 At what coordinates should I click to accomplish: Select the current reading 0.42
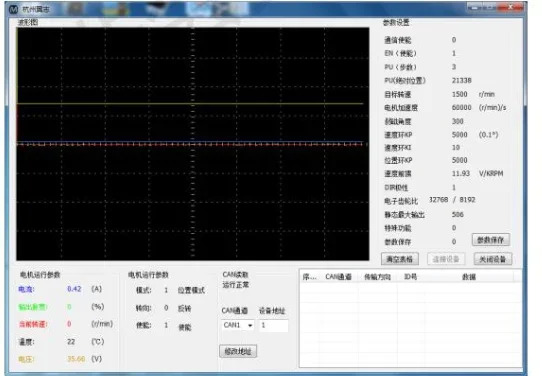[x=74, y=289]
